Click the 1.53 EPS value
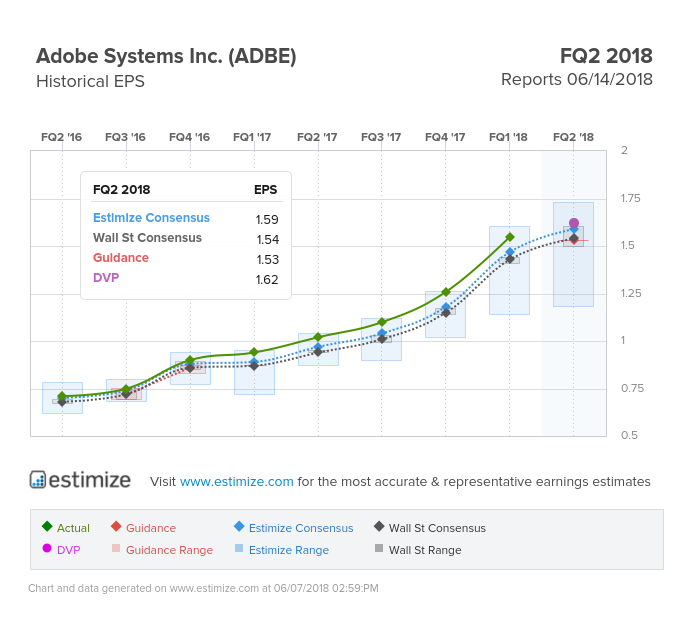The image size is (685, 620). (267, 260)
